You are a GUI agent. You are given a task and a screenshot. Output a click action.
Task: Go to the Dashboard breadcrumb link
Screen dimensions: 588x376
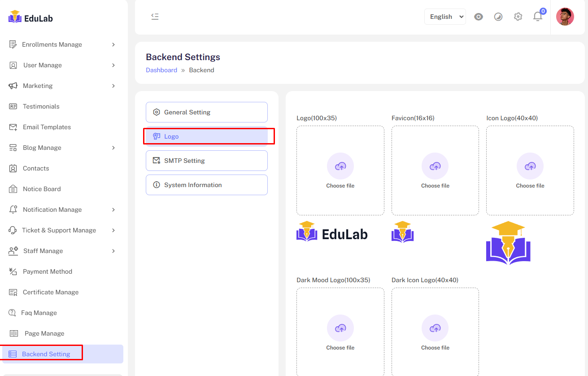[161, 70]
